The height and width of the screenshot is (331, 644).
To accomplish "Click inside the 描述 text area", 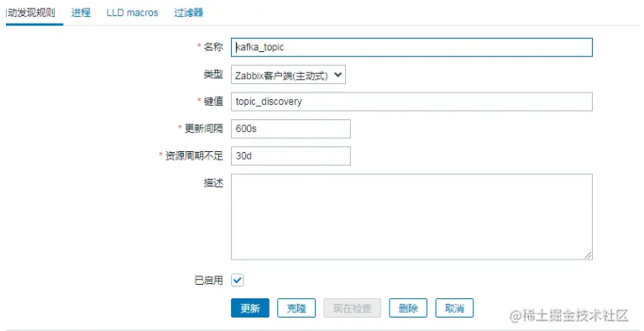I will point(411,217).
